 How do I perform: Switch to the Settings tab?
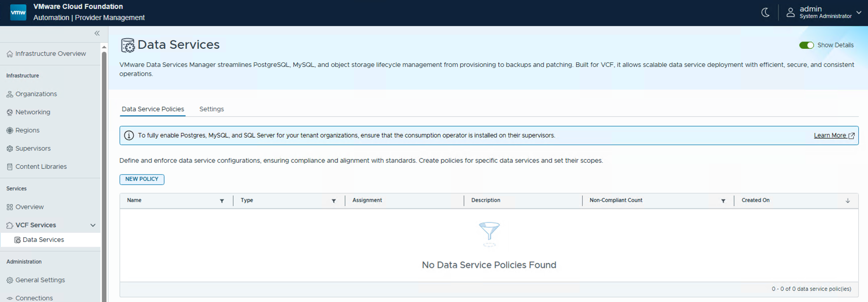click(x=211, y=109)
